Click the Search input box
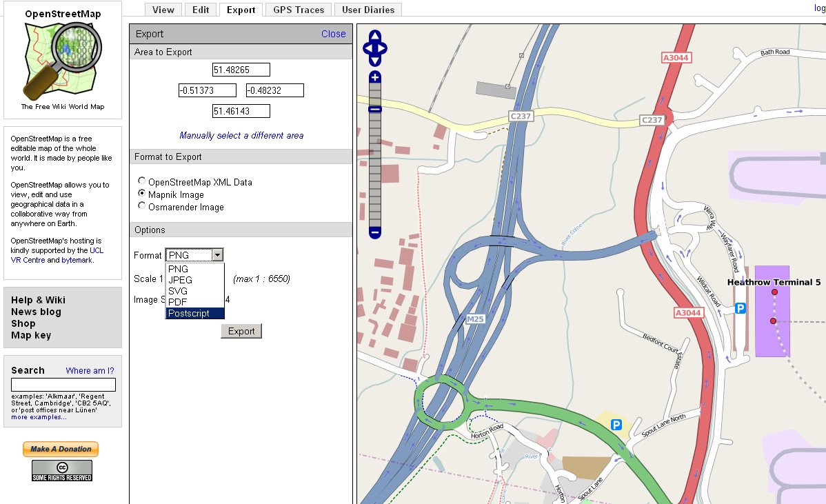The height and width of the screenshot is (504, 826). (x=63, y=385)
